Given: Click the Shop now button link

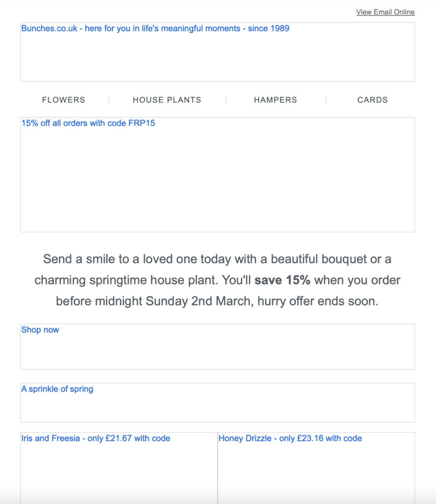Looking at the screenshot, I should (218, 347).
